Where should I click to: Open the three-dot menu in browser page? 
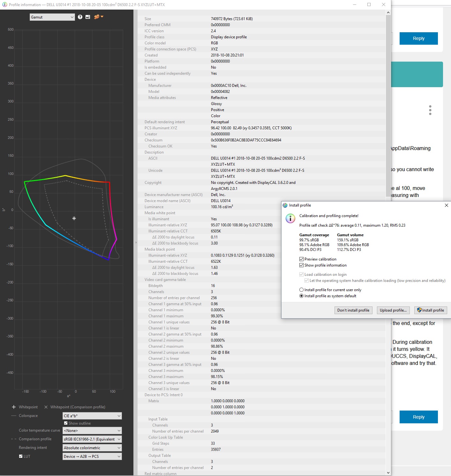(430, 110)
